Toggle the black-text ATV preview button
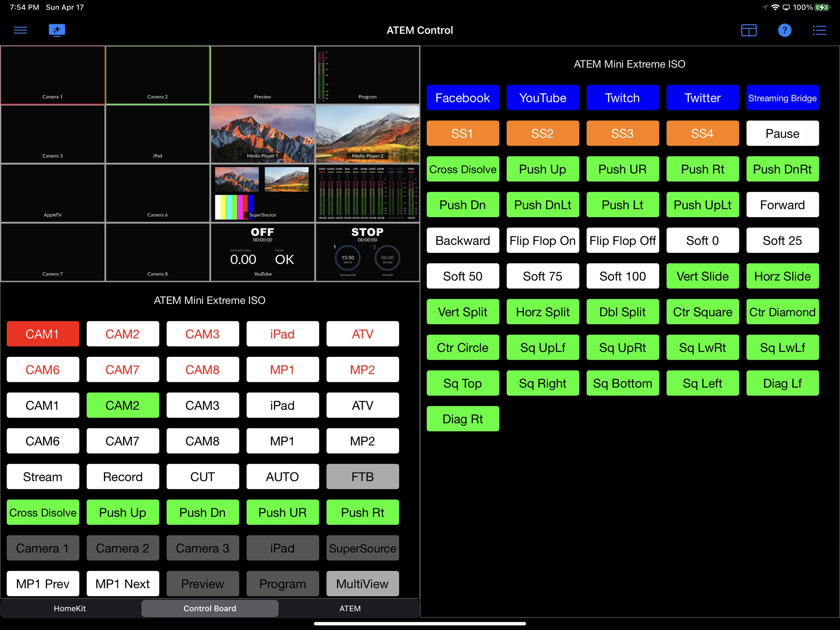The width and height of the screenshot is (840, 630). coord(363,405)
